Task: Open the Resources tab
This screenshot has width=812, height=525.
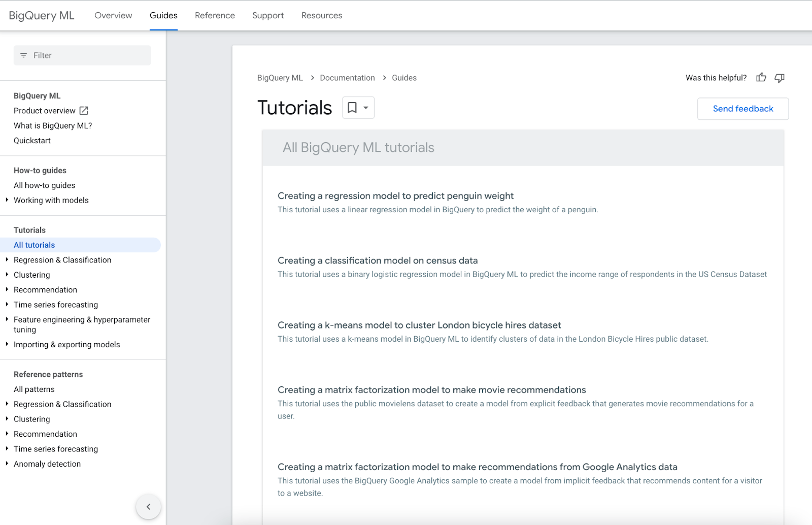Action: pos(322,15)
